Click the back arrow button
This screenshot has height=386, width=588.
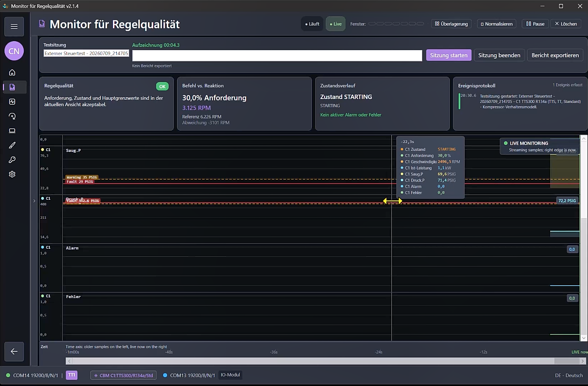point(14,351)
